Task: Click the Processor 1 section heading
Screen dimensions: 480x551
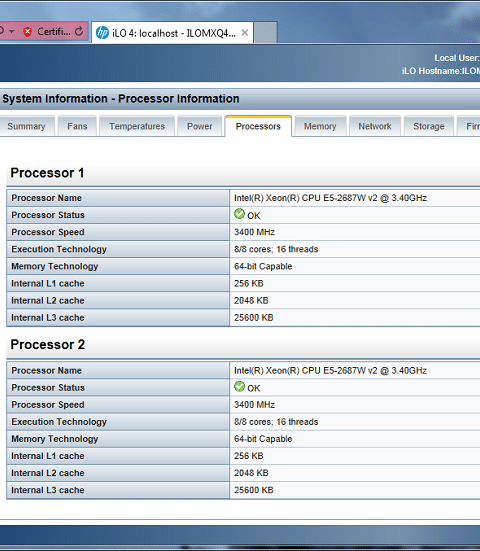Action: click(x=47, y=173)
